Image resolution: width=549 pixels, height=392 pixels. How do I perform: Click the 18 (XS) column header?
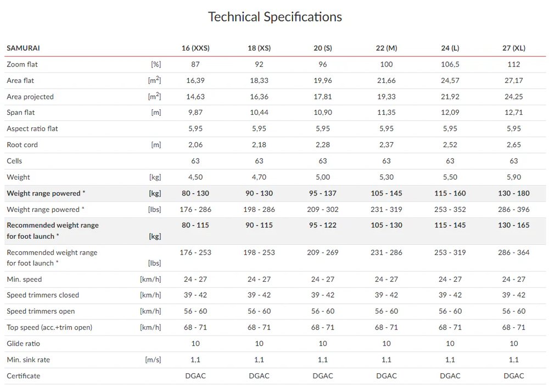coord(259,48)
